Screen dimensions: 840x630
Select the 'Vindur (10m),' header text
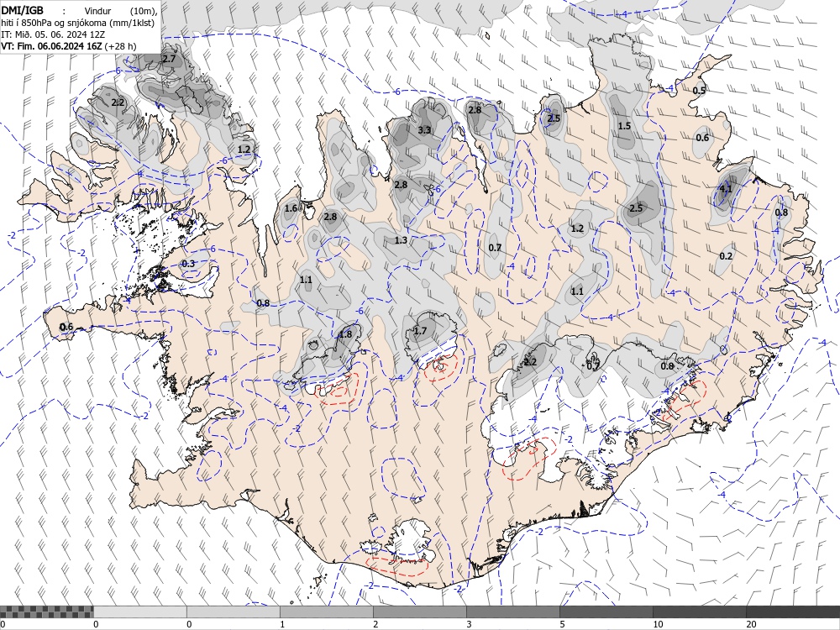[x=121, y=11]
